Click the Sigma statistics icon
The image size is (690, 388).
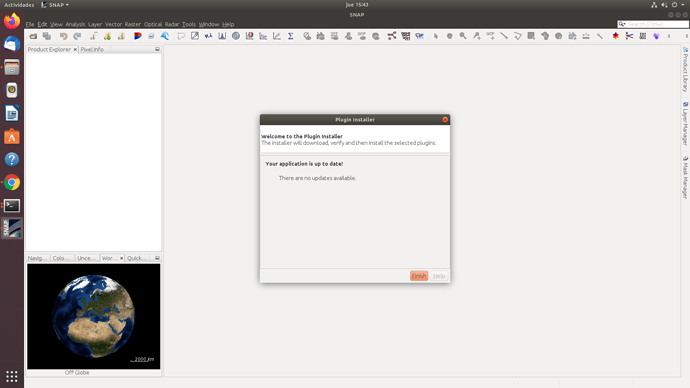pos(290,36)
